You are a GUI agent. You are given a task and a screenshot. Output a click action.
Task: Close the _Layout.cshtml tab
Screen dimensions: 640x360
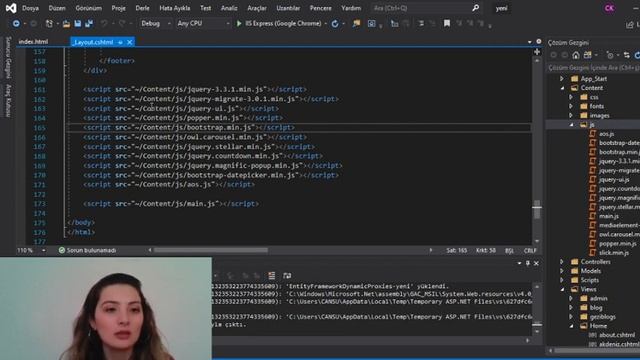pos(129,42)
